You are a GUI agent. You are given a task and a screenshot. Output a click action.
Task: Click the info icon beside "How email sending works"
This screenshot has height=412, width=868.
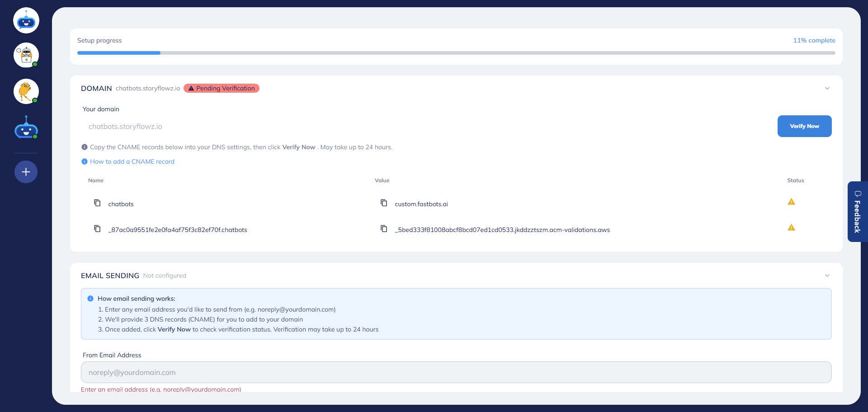click(x=90, y=298)
